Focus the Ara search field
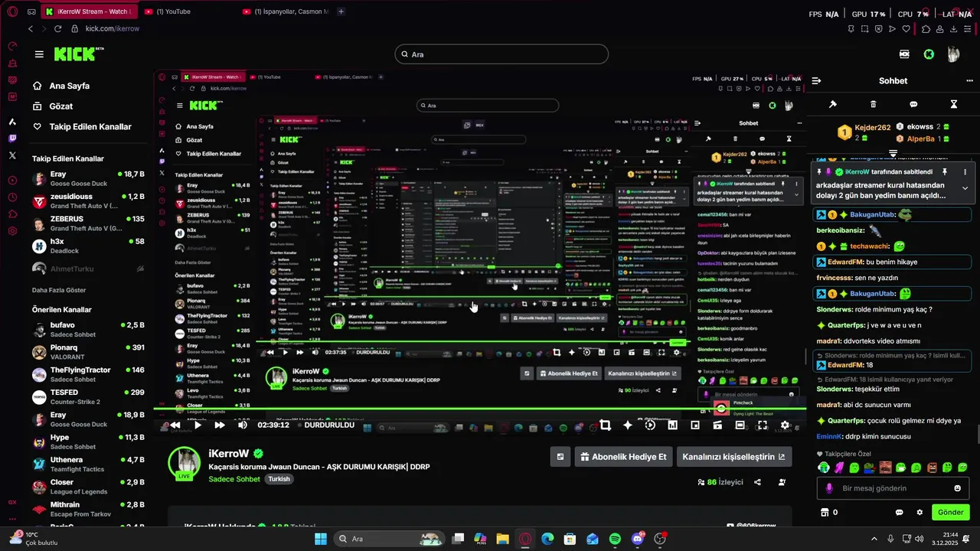980x551 pixels. (501, 54)
